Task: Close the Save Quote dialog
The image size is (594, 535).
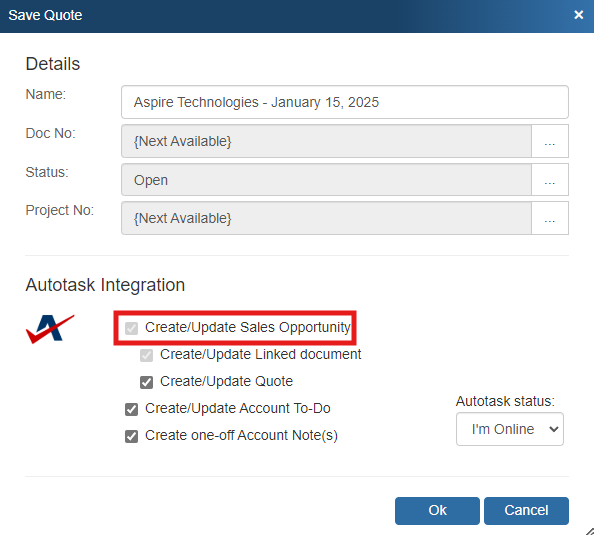Action: (578, 15)
